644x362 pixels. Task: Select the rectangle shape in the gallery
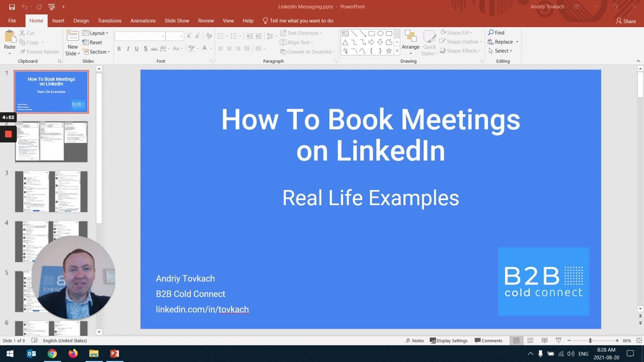click(371, 34)
